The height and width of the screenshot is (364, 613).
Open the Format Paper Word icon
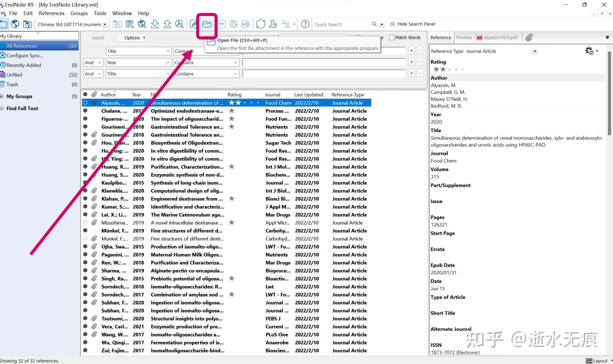coord(245,24)
